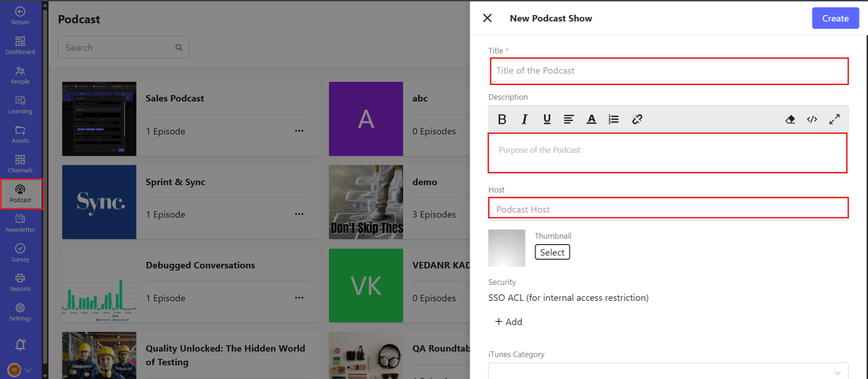Add an SSO ACL entry

(x=508, y=322)
